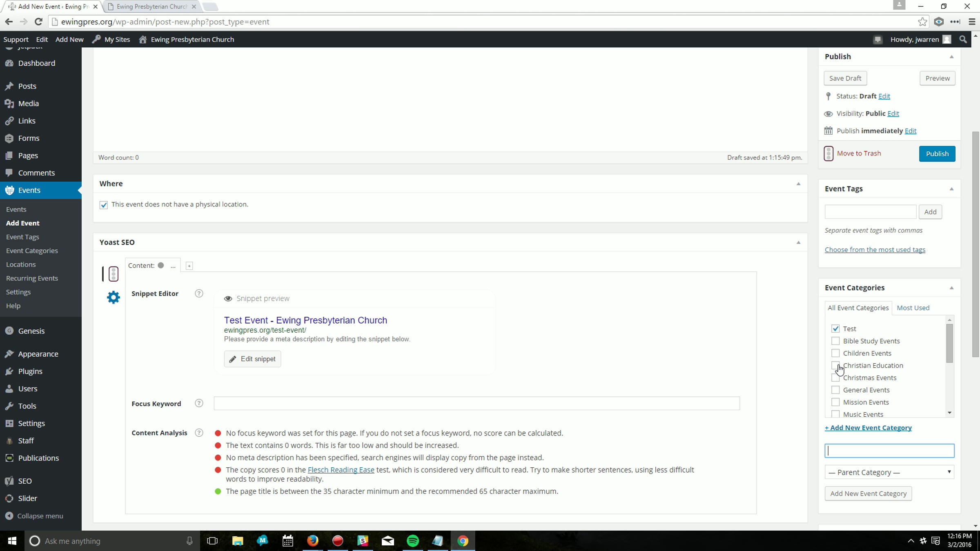The height and width of the screenshot is (551, 980).
Task: Open the Flesch Reading Ease link
Action: click(341, 470)
